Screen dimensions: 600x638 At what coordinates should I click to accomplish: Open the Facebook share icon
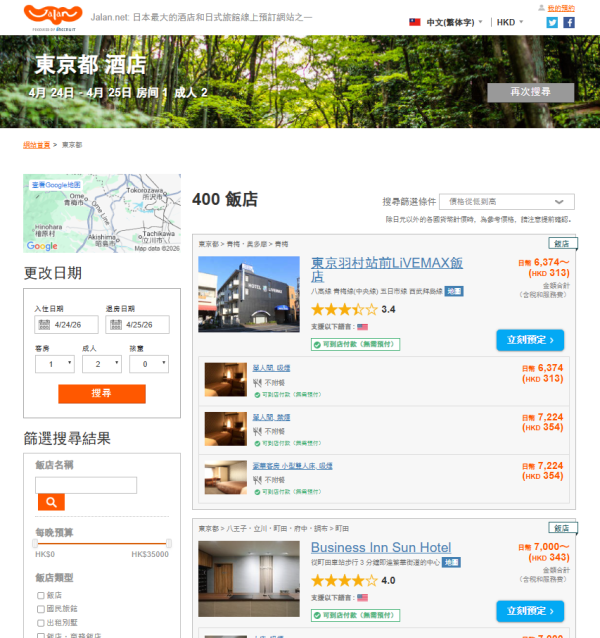[x=569, y=22]
